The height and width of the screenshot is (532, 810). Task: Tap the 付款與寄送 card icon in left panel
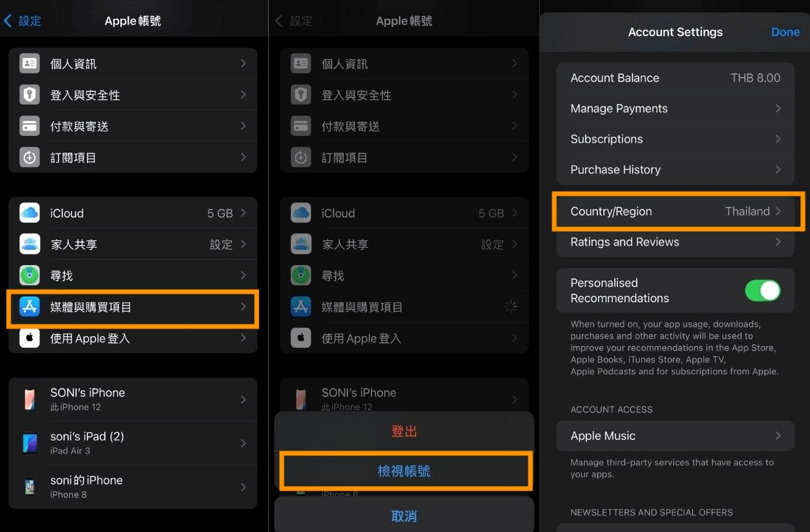[29, 126]
